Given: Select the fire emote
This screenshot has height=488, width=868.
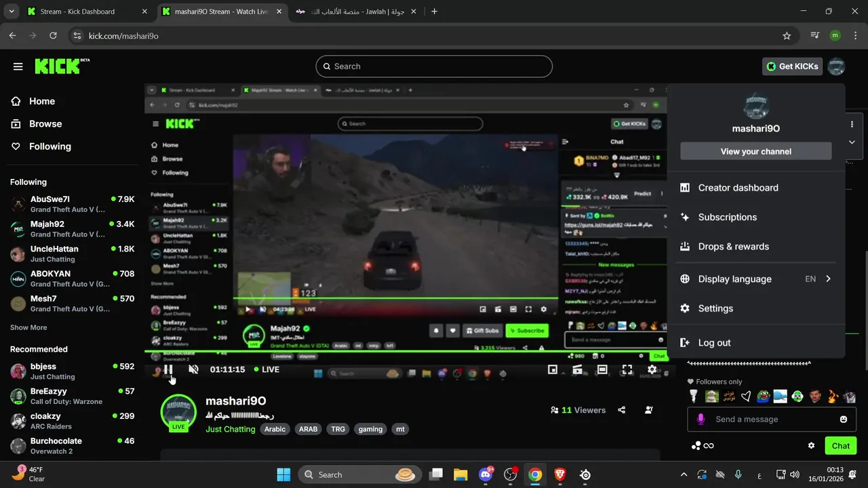Looking at the screenshot, I should point(832,396).
